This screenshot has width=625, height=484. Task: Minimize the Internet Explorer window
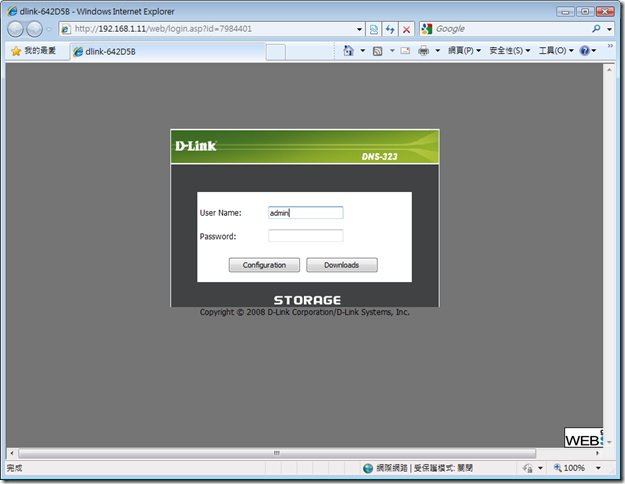pos(565,11)
